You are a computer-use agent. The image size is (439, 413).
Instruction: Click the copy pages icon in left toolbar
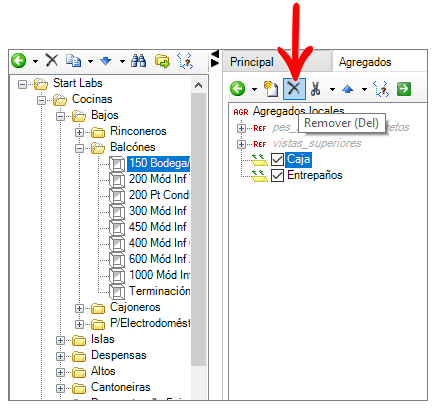[73, 61]
